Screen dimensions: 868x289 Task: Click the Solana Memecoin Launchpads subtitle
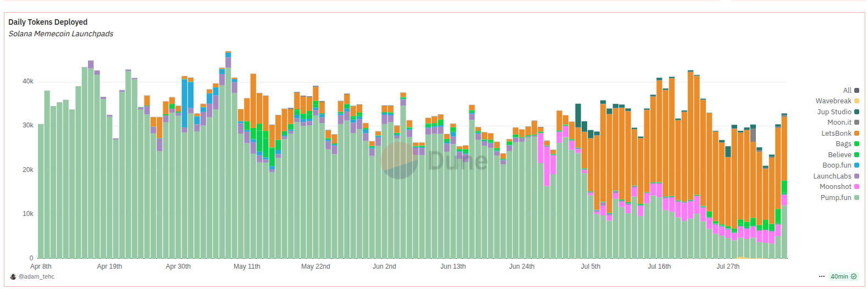(x=61, y=34)
